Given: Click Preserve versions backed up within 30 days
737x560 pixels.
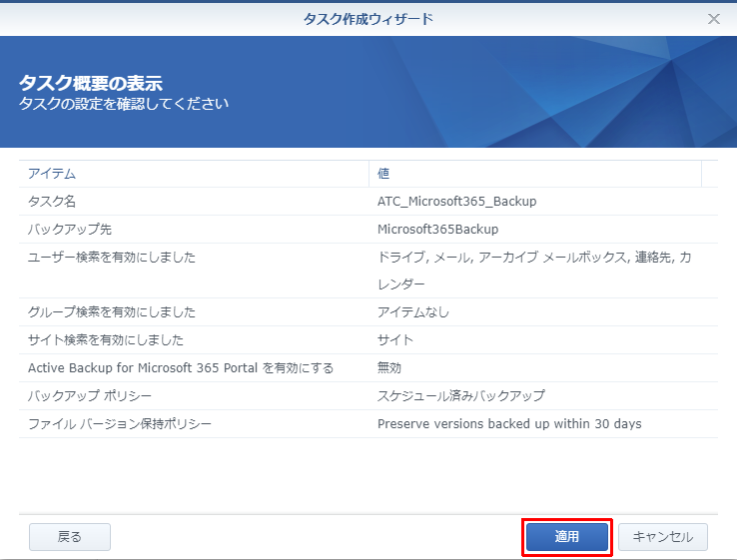Looking at the screenshot, I should pos(509,424).
